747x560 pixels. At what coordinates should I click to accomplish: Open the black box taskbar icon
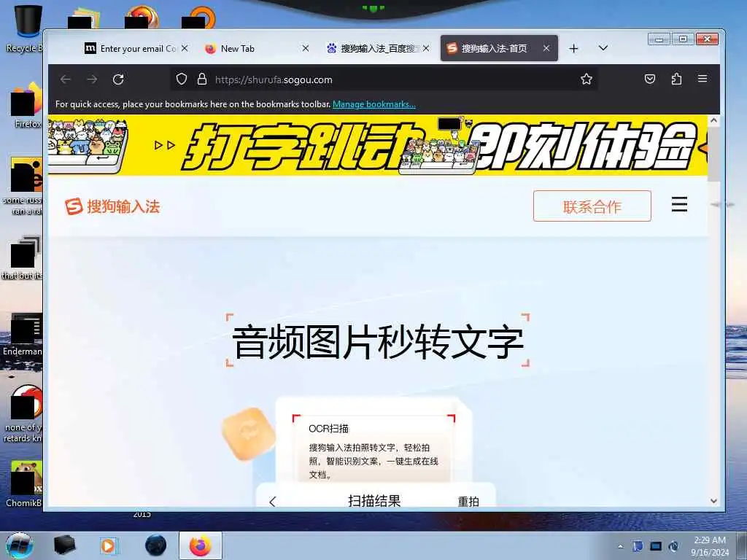tap(64, 545)
